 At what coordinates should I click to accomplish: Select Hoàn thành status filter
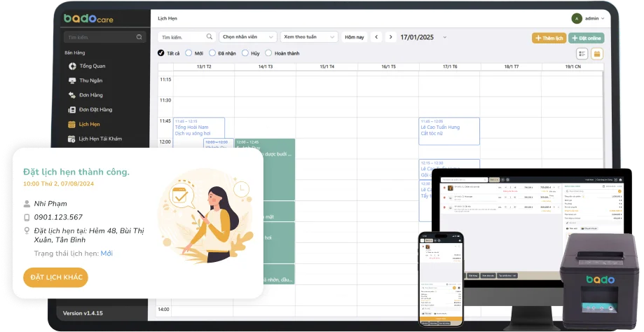pos(268,53)
